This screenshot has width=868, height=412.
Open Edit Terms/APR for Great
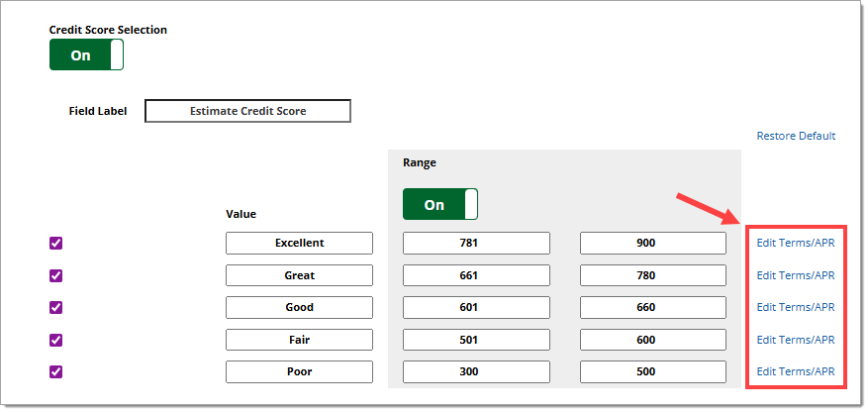point(796,275)
